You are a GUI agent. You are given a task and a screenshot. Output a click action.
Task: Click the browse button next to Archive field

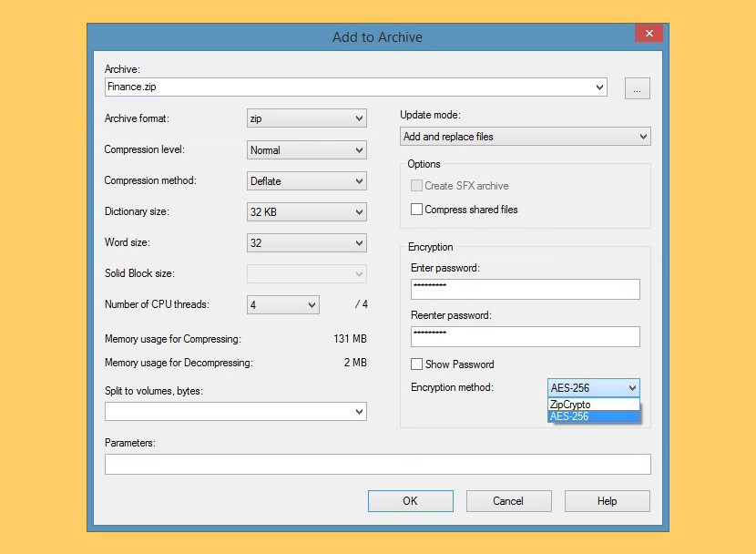pos(637,88)
